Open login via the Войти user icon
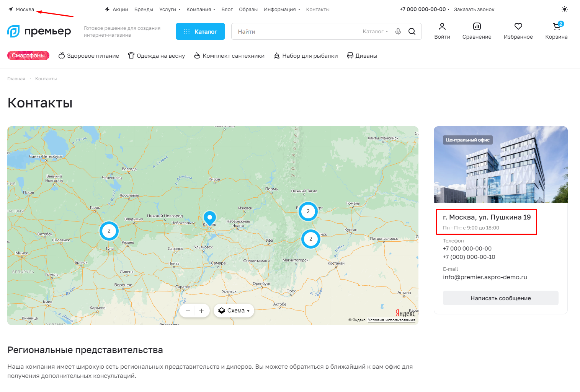This screenshot has height=392, width=580. [442, 26]
